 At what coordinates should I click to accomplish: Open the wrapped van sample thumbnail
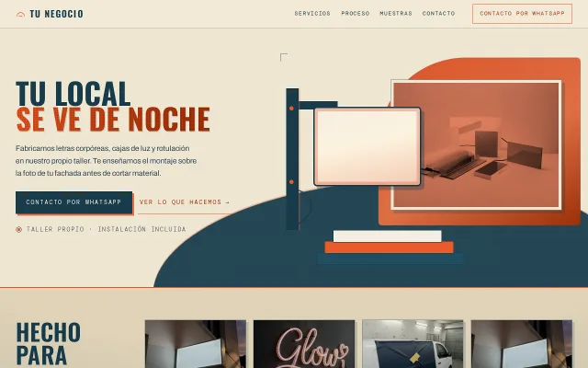tap(413, 344)
